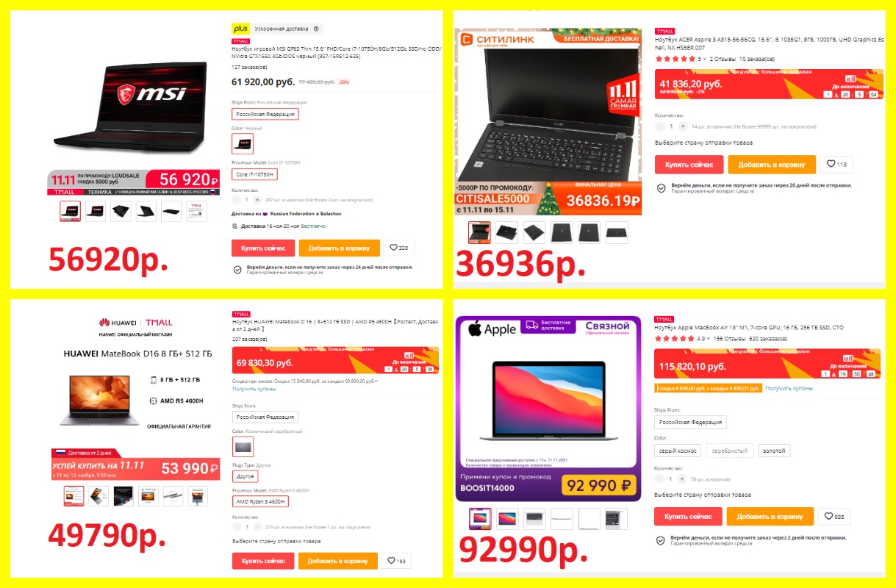
Task: Open Получить купоны link under MacBook price
Action: (789, 388)
